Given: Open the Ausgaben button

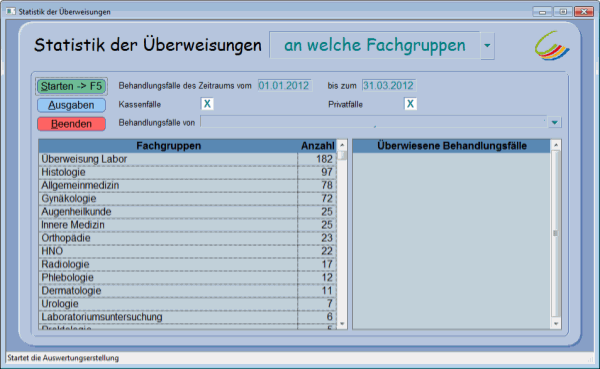Looking at the screenshot, I should [71, 105].
